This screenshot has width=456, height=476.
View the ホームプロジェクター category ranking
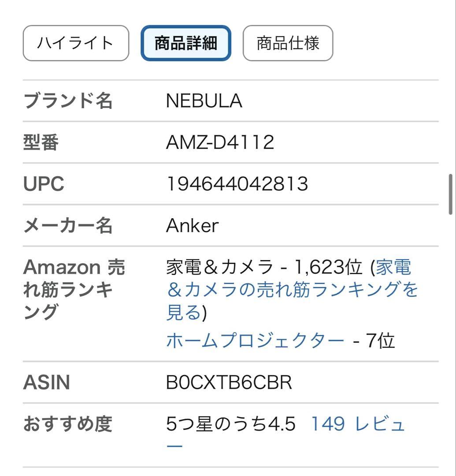click(x=256, y=339)
